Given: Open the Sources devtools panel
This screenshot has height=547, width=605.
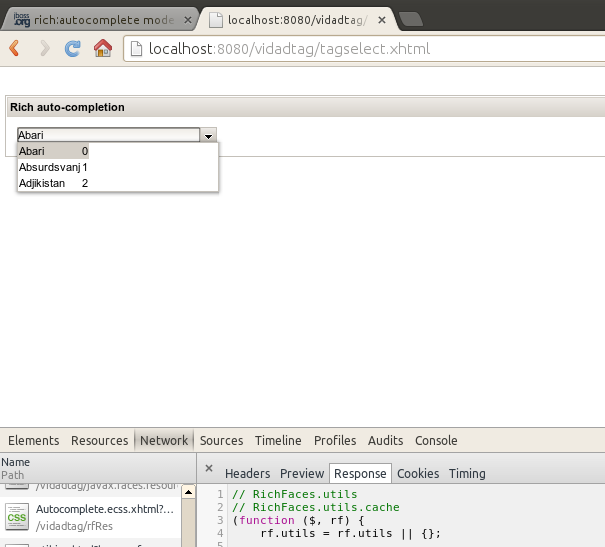Looking at the screenshot, I should click(221, 441).
